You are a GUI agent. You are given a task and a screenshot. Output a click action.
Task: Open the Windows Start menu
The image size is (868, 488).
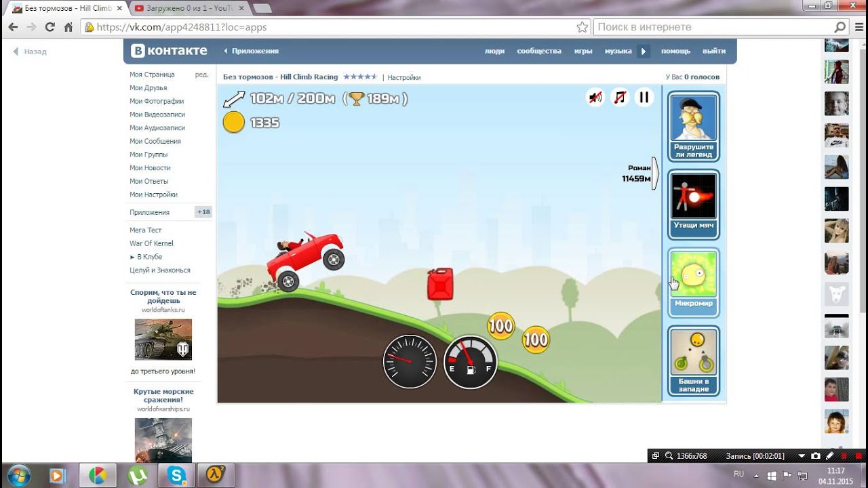click(19, 474)
